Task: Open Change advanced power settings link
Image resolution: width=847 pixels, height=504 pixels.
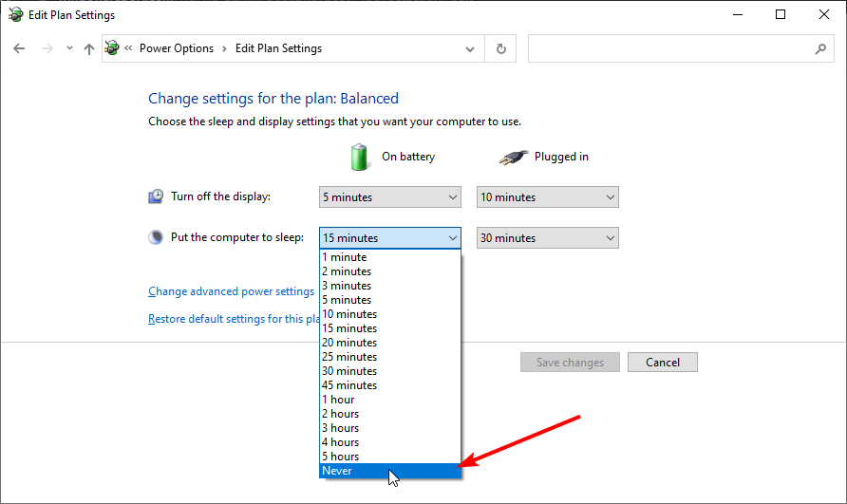Action: tap(231, 291)
